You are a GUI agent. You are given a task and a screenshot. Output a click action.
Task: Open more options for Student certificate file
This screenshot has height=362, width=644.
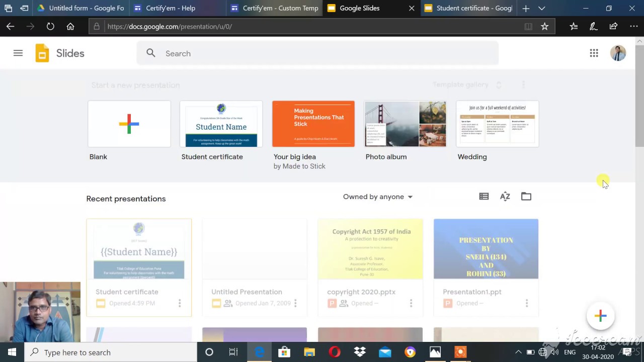click(x=180, y=303)
